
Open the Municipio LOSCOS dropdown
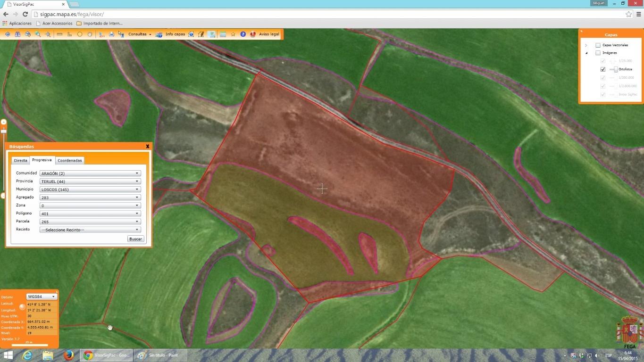pos(90,189)
